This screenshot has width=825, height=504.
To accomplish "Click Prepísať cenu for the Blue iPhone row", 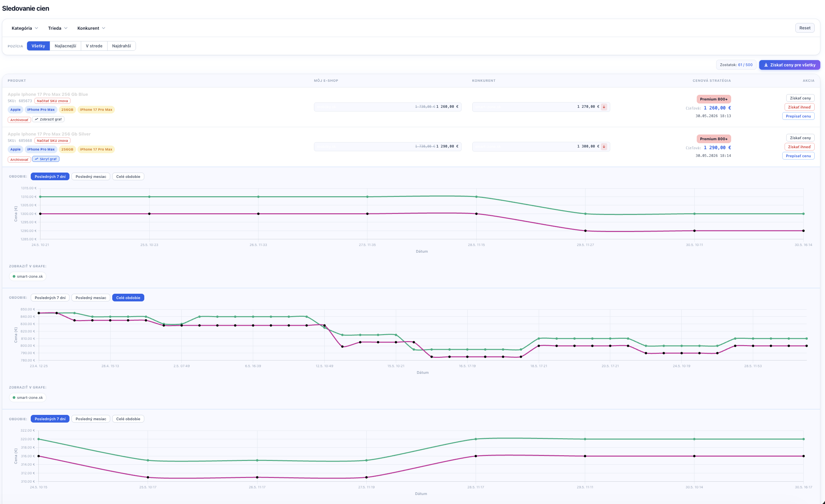I will [x=798, y=116].
